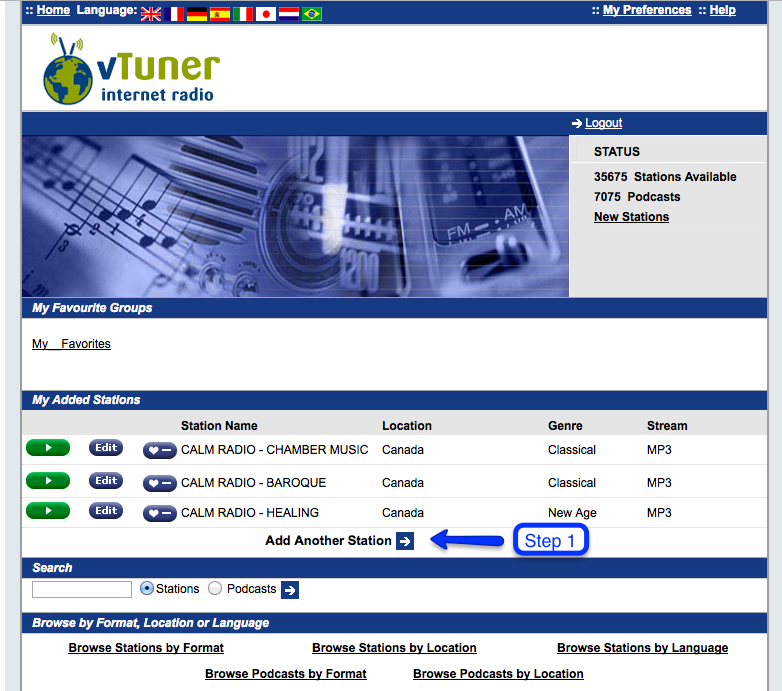The image size is (782, 691).
Task: Open My Preferences in top menu
Action: pyautogui.click(x=646, y=10)
